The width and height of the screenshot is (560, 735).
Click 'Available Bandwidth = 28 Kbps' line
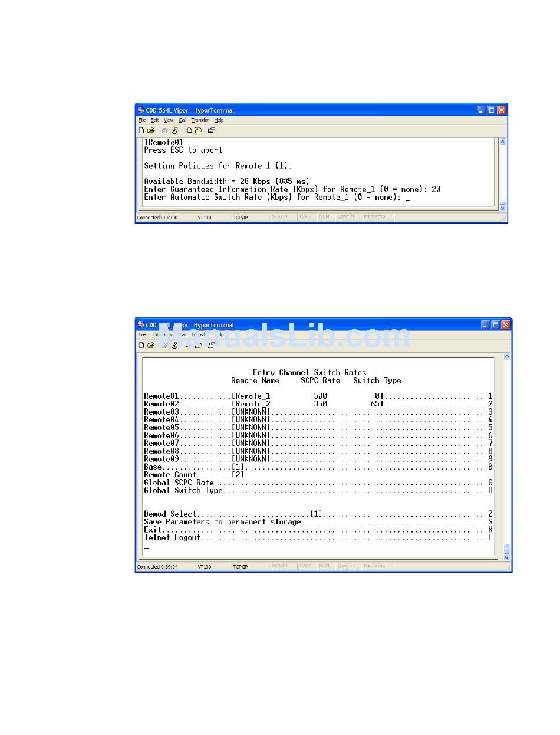pos(227,182)
